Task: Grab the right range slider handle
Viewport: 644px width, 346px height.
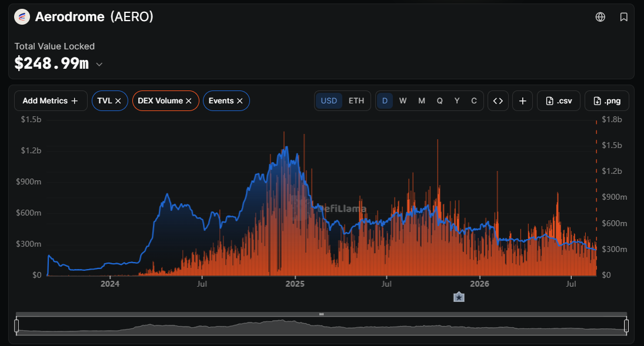Action: [x=626, y=326]
